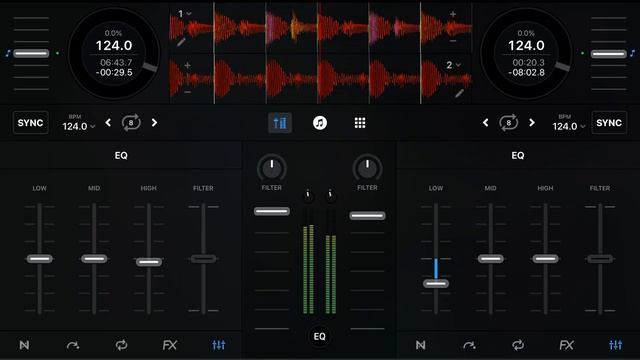Image resolution: width=640 pixels, height=360 pixels.
Task: Open left deck loop tab
Action: [x=121, y=345]
